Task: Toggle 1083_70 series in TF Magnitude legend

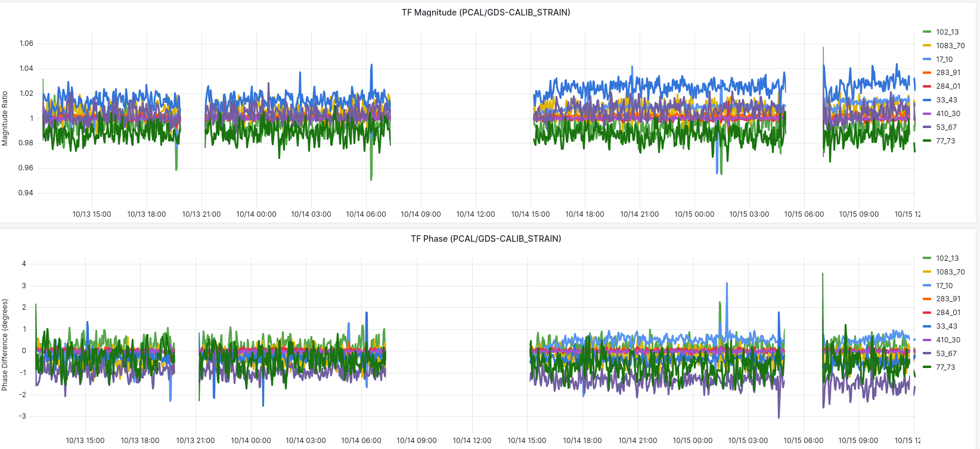Action: tap(950, 46)
